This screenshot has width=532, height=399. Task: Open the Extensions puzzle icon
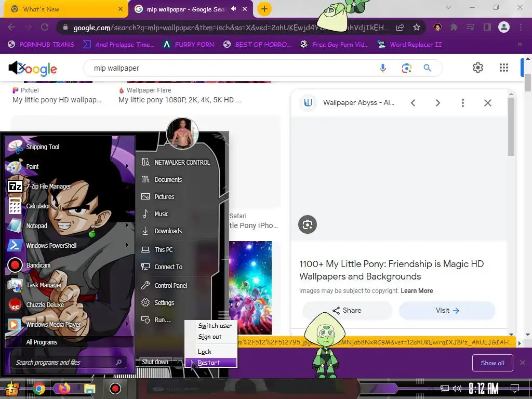(454, 27)
